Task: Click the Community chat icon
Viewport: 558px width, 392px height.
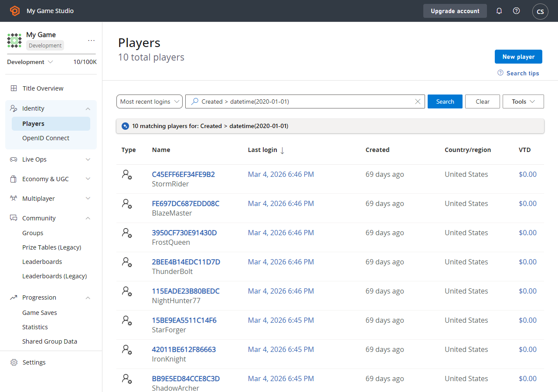Action: tap(14, 218)
